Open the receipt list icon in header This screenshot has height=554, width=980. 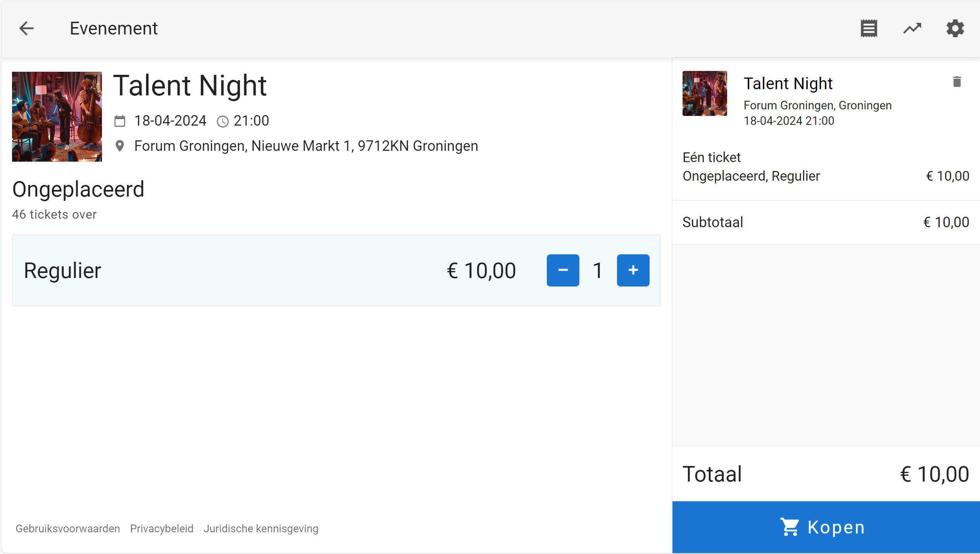tap(869, 28)
